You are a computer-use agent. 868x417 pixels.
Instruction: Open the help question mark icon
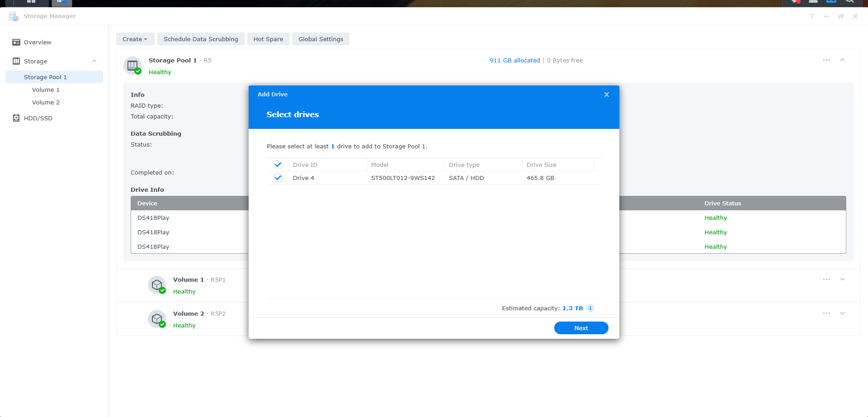812,16
